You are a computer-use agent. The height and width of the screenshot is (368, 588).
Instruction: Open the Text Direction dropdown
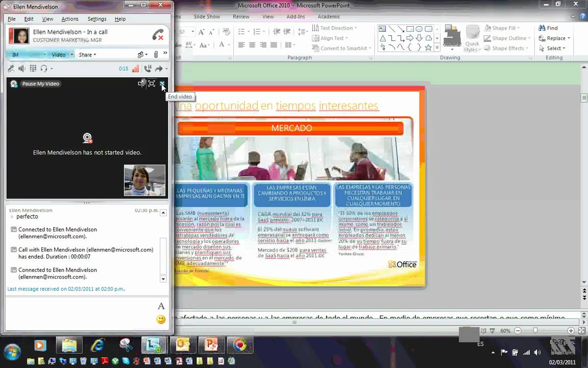click(334, 28)
